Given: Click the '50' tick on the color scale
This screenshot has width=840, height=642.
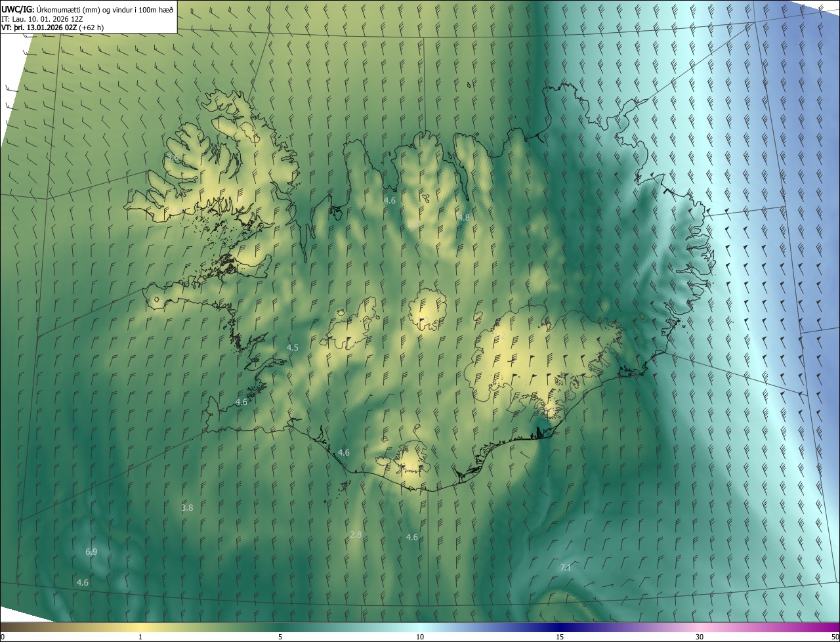Looking at the screenshot, I should 835,637.
